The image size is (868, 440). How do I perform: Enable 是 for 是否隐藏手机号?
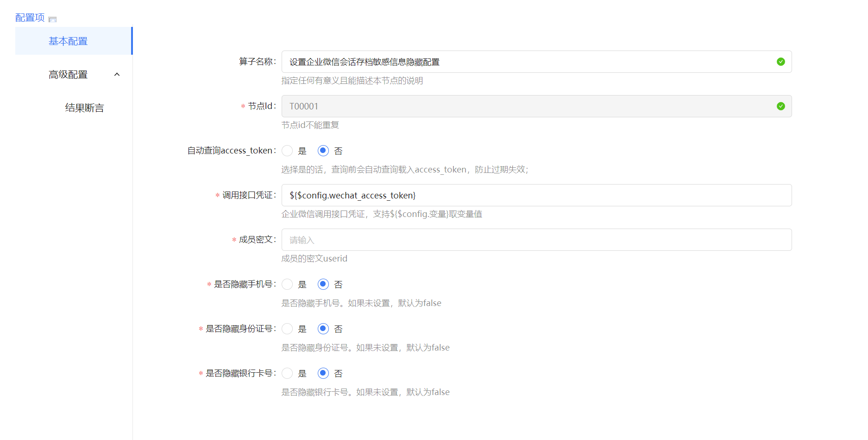click(x=287, y=284)
